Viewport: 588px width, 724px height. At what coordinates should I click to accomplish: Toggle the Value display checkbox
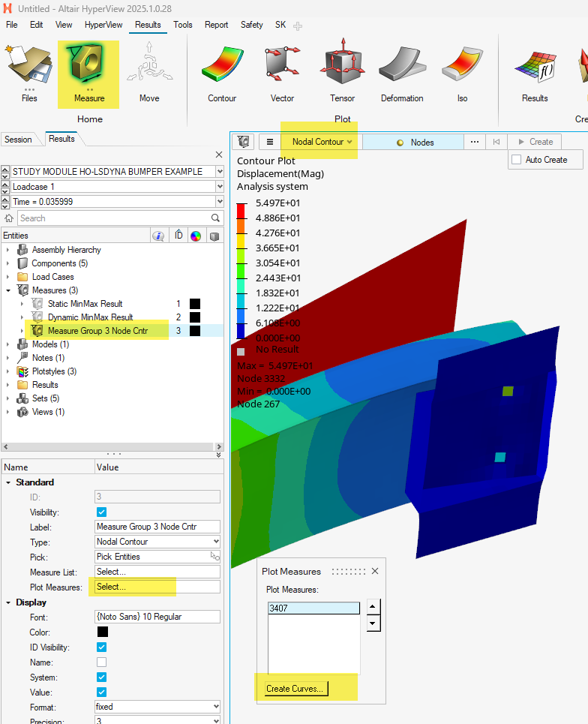101,692
